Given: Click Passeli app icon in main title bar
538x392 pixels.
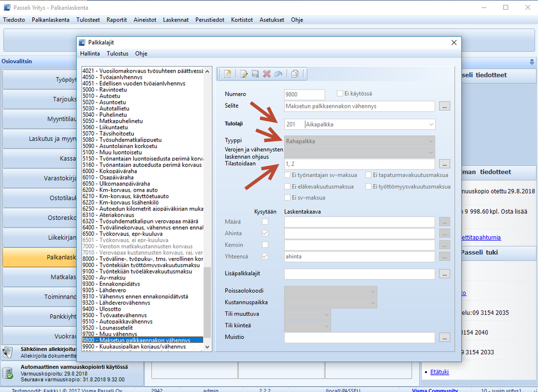Looking at the screenshot, I should [7, 8].
